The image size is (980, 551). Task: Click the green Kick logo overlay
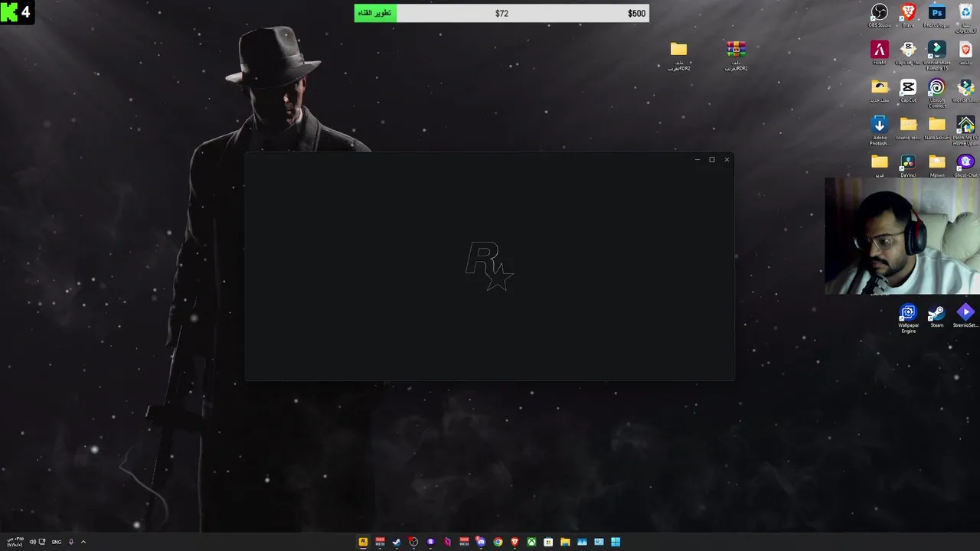click(9, 12)
